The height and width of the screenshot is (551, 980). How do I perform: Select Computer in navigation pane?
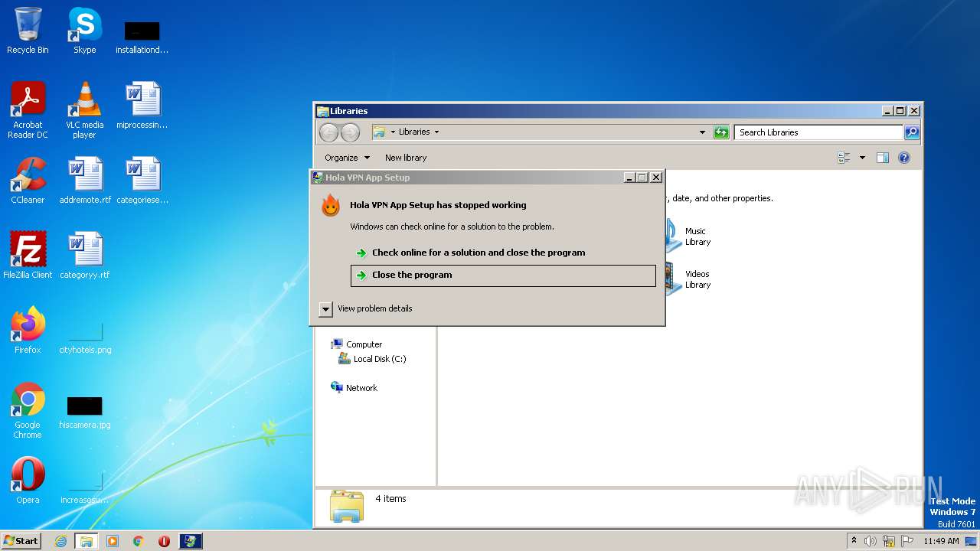click(x=357, y=344)
